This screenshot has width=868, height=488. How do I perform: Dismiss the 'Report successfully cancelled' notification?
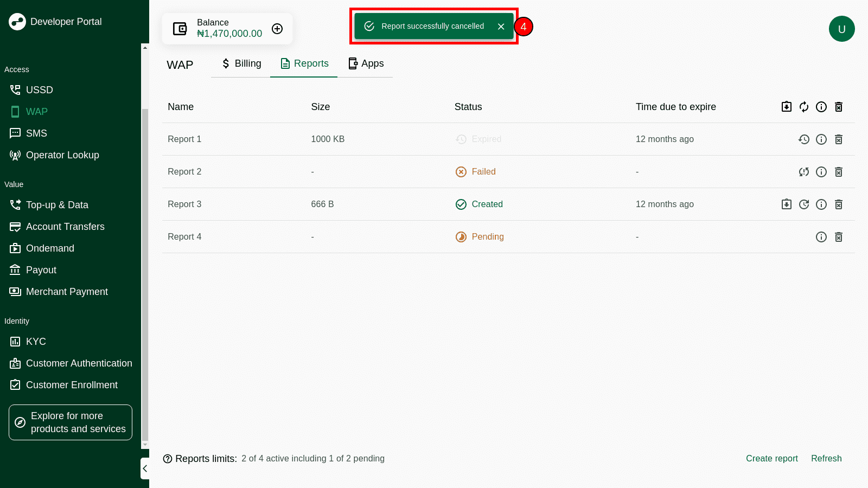pyautogui.click(x=501, y=27)
